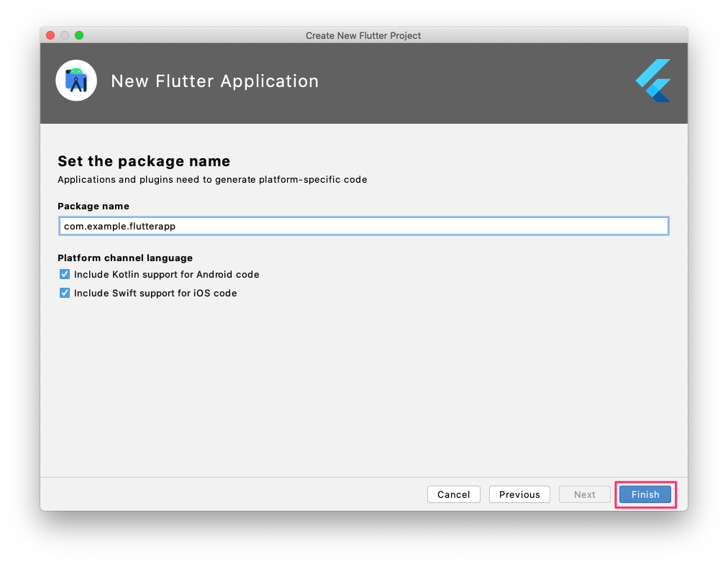Click the Cancel button
The height and width of the screenshot is (564, 728).
point(454,494)
